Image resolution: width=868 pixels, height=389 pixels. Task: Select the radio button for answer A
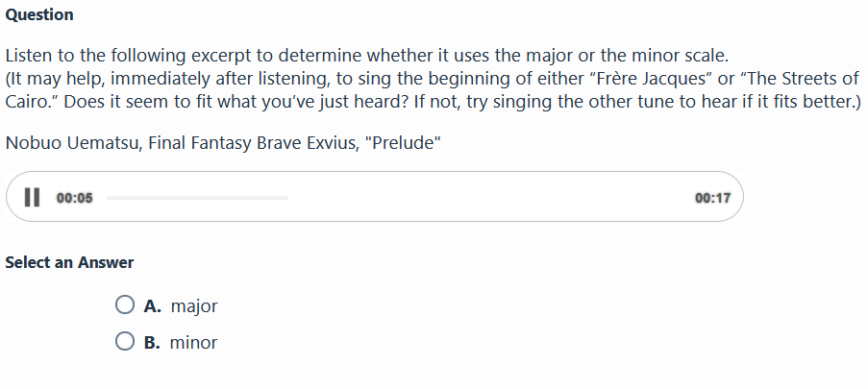(124, 306)
